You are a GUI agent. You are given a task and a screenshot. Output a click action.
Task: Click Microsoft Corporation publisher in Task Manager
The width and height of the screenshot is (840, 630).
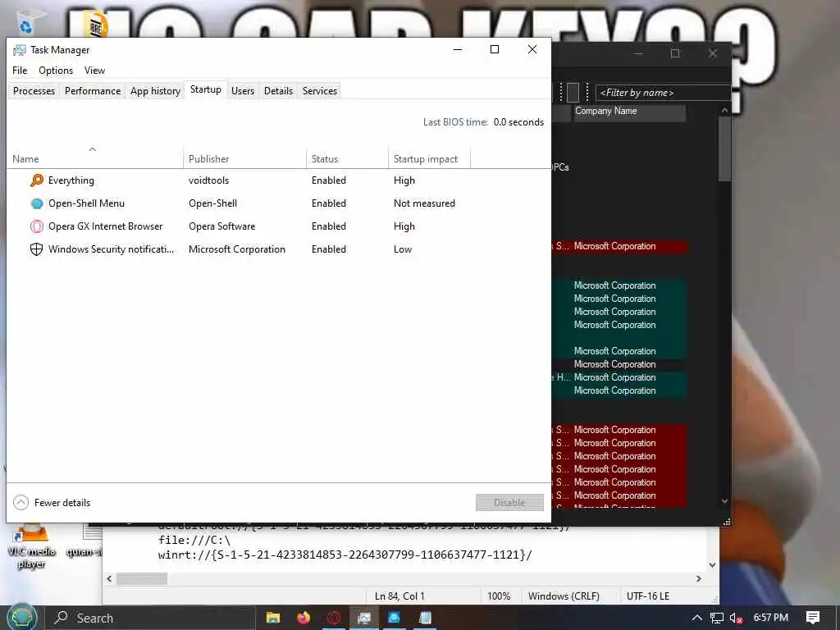coord(237,249)
